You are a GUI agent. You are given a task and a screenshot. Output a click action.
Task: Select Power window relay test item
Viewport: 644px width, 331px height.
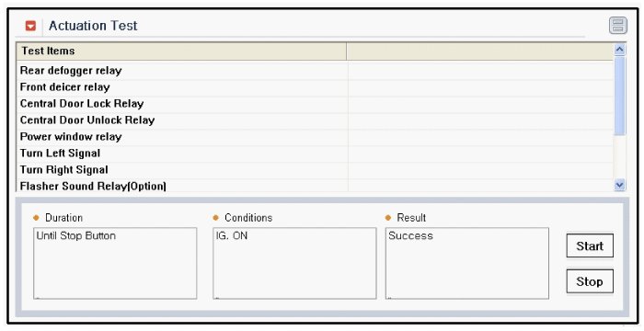(x=315, y=136)
